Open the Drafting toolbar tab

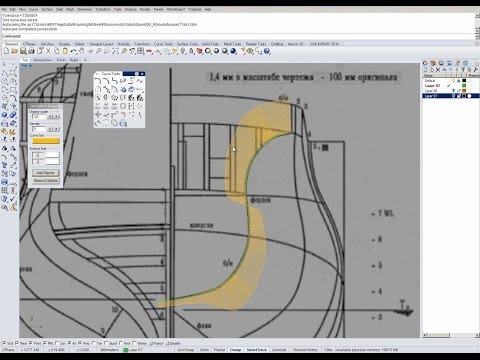[277, 44]
